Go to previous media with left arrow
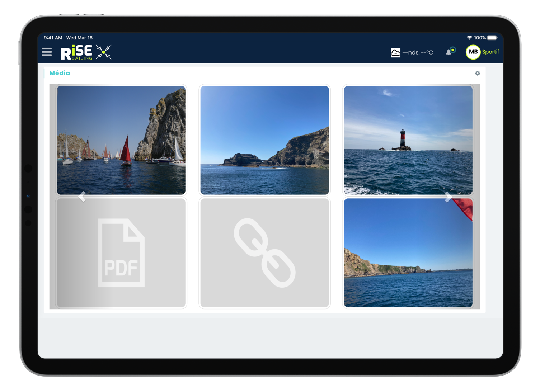The height and width of the screenshot is (392, 540). point(82,197)
